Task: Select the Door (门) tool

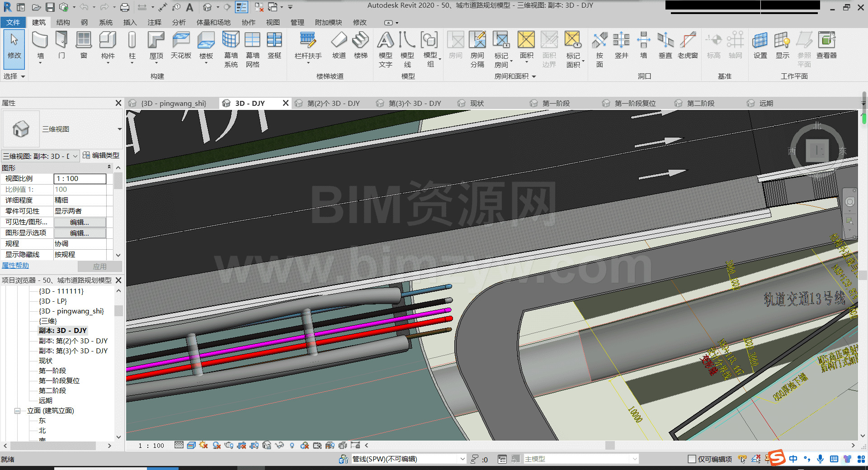Action: coord(61,45)
